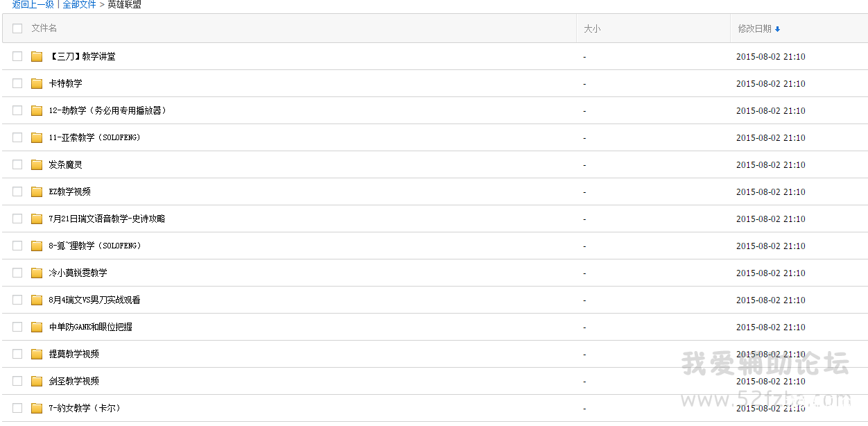The image size is (868, 426).
Task: Tick checkbox for 8月4瑞文VS男刀实战观看
Action: (x=17, y=300)
